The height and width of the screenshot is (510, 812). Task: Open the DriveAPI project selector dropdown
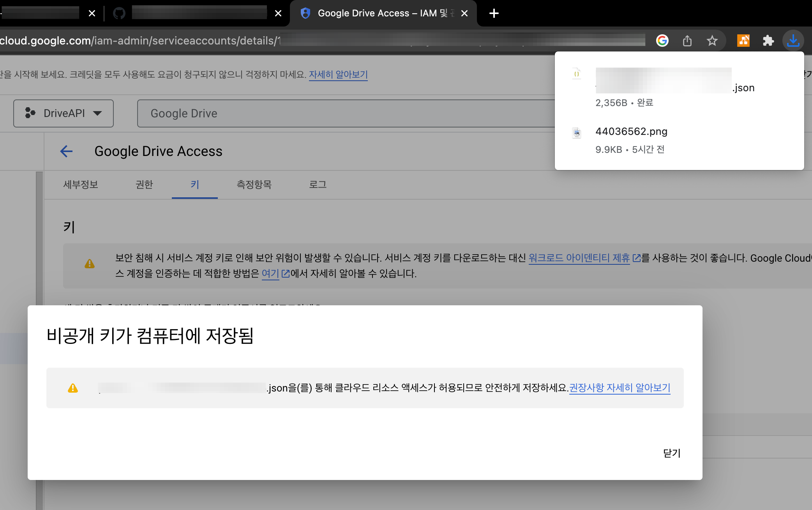point(64,113)
